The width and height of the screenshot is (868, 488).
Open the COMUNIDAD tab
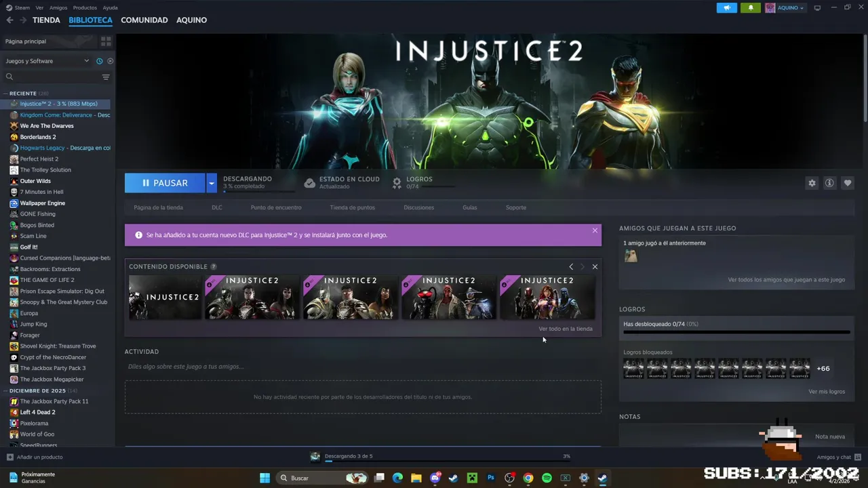tap(144, 20)
